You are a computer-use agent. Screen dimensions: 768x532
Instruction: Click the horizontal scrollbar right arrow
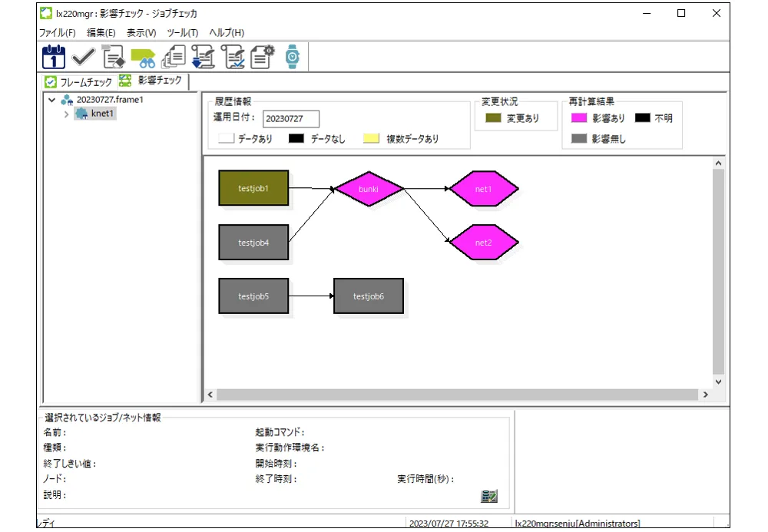[x=705, y=395]
